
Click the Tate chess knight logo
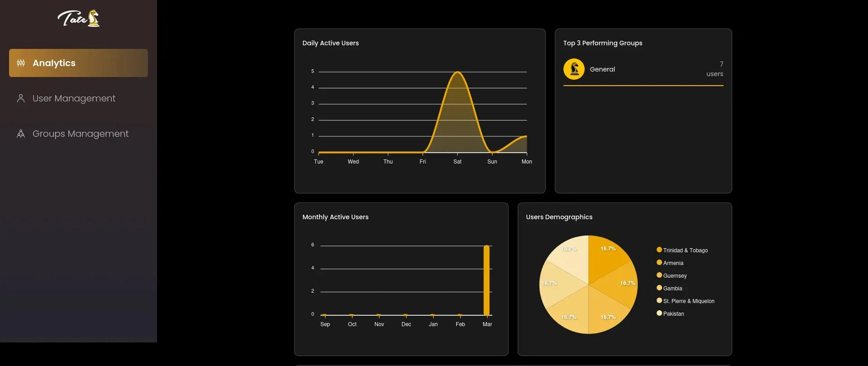(x=79, y=19)
